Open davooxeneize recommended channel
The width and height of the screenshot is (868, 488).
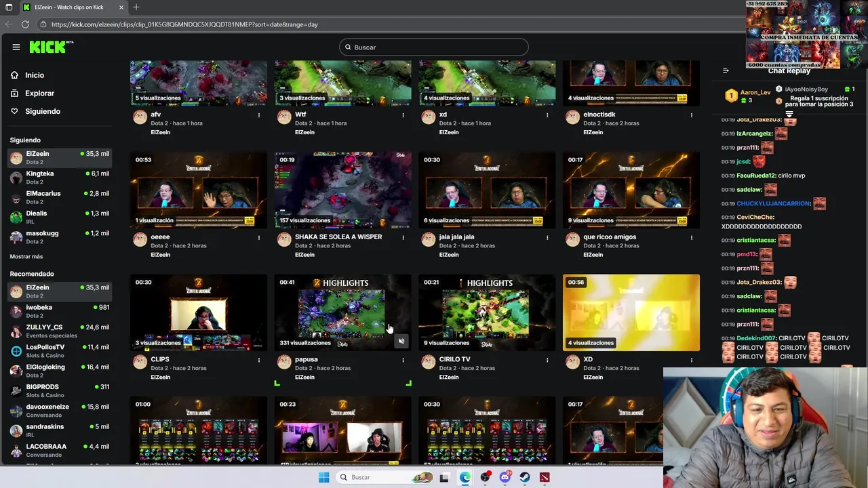click(59, 410)
